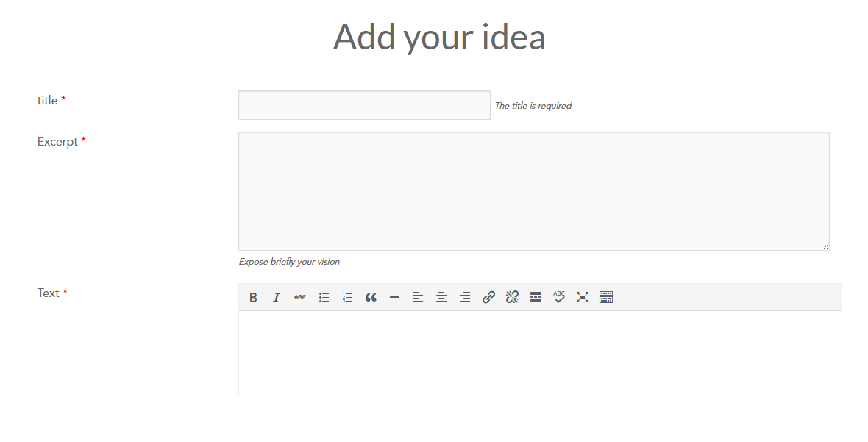Insert or edit a link
Image resolution: width=868 pixels, height=442 pixels.
click(x=488, y=298)
